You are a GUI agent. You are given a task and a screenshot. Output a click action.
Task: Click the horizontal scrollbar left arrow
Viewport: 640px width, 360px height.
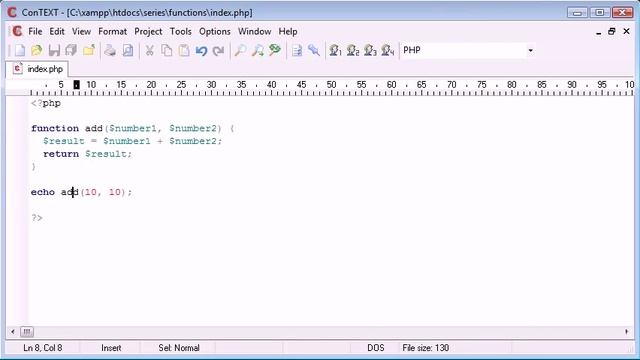(13, 332)
